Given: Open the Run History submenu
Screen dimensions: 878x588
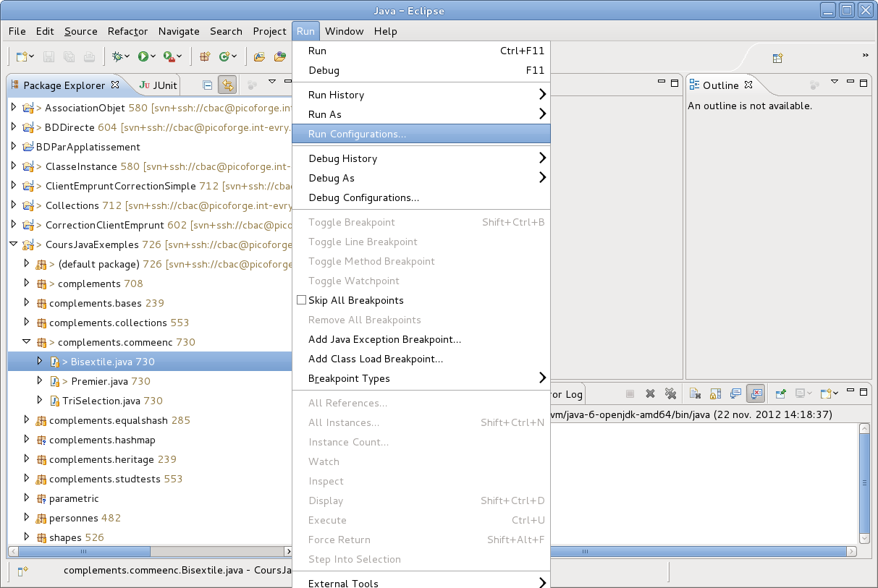Looking at the screenshot, I should 421,95.
